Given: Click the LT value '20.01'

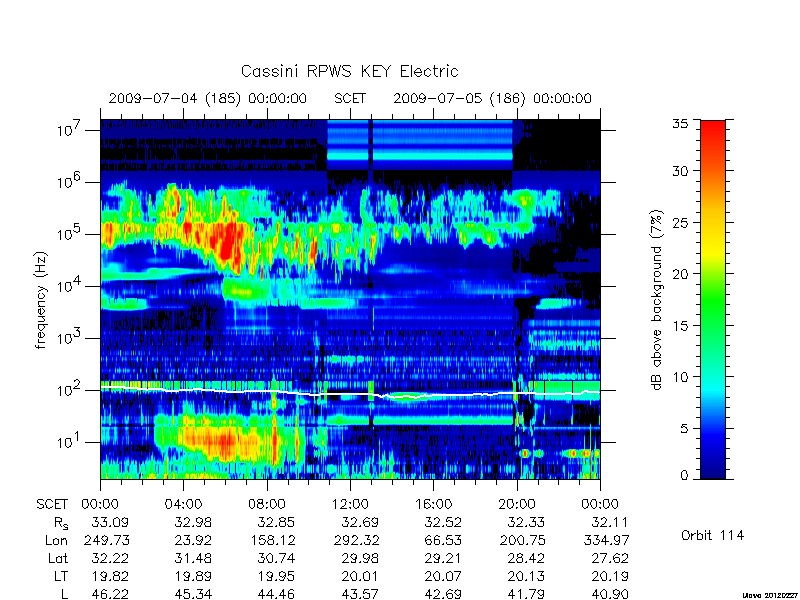Looking at the screenshot, I should click(x=360, y=576).
